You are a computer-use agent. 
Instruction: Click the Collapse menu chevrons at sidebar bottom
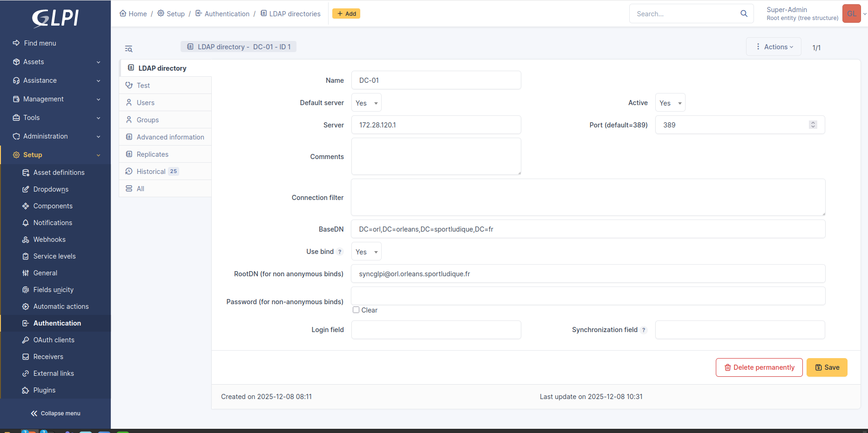[33, 413]
